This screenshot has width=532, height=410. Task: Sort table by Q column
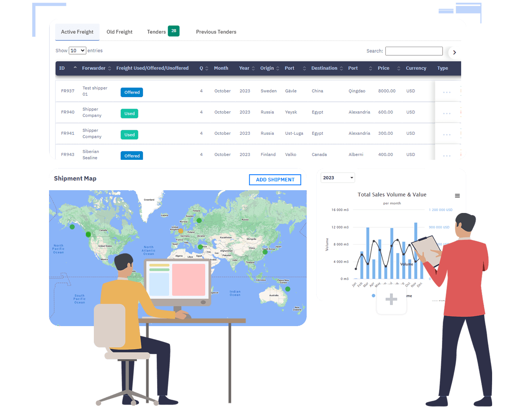[x=204, y=68]
